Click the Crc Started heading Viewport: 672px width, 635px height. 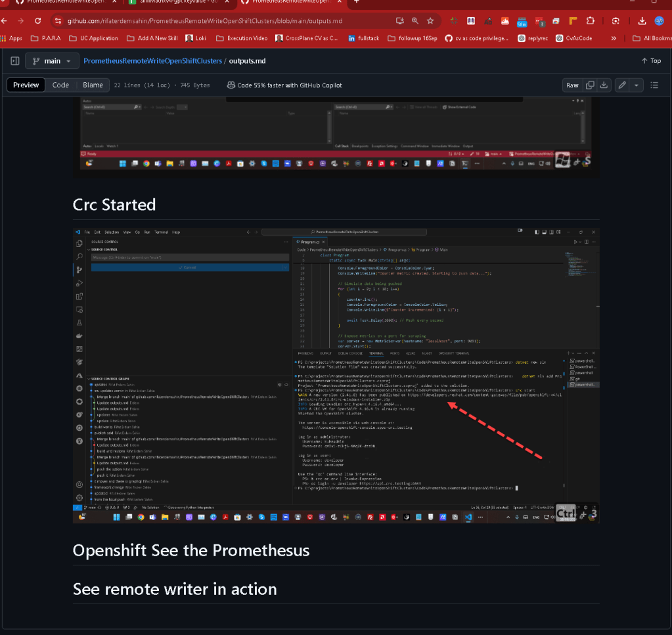[x=114, y=205]
